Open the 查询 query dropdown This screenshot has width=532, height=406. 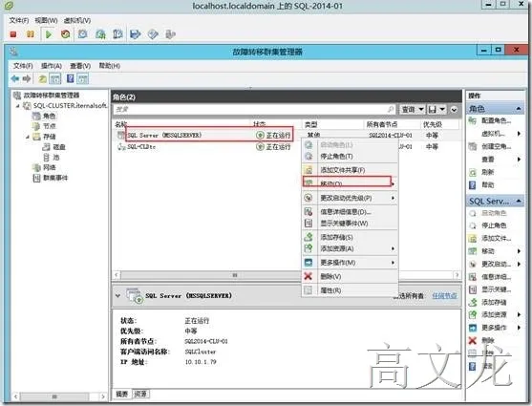coord(413,109)
